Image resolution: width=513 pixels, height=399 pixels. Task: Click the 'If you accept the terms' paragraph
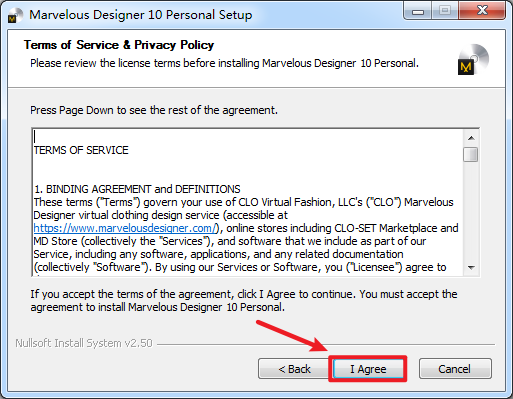[244, 301]
